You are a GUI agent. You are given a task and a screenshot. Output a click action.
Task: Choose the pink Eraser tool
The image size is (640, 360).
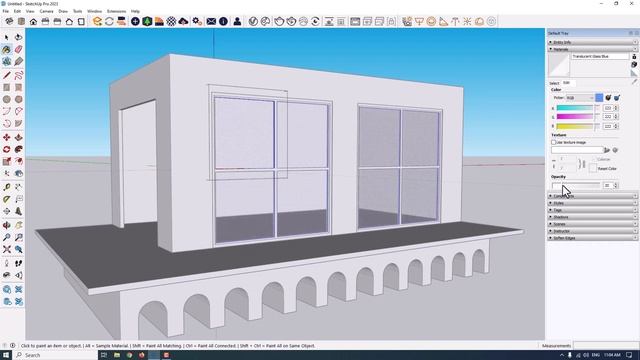pyautogui.click(x=18, y=49)
